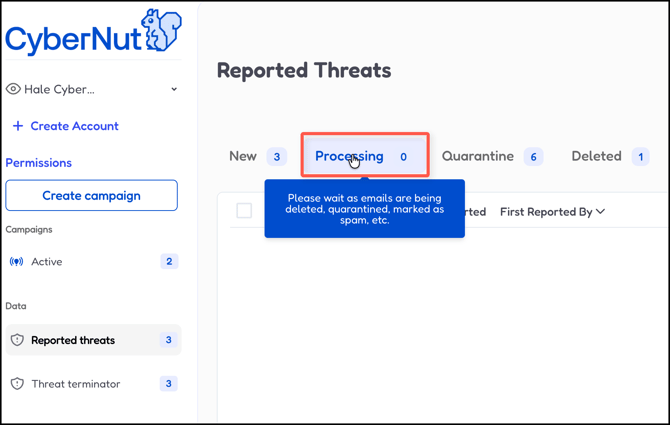The width and height of the screenshot is (670, 425).
Task: Click the broadcast icon next to Active
Action: (x=17, y=262)
